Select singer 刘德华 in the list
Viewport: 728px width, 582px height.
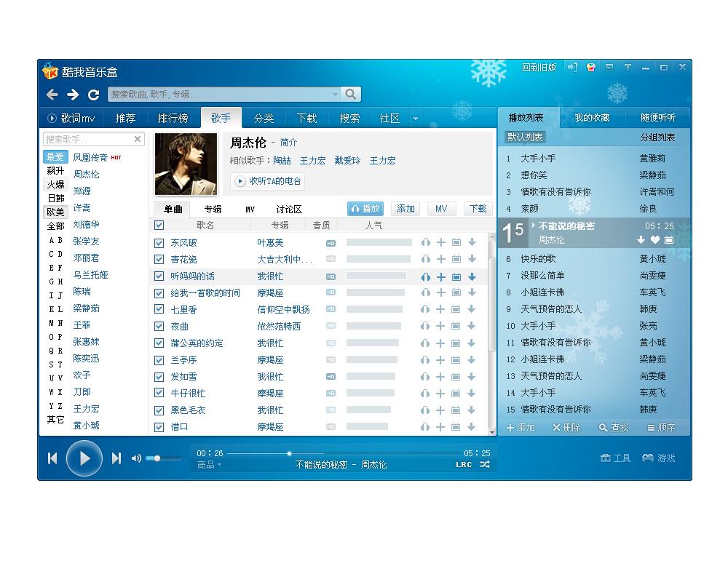(x=87, y=225)
